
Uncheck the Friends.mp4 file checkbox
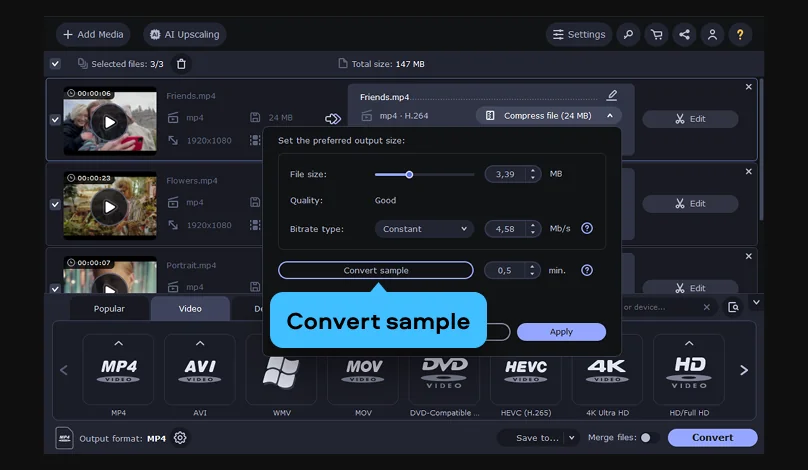tap(55, 120)
